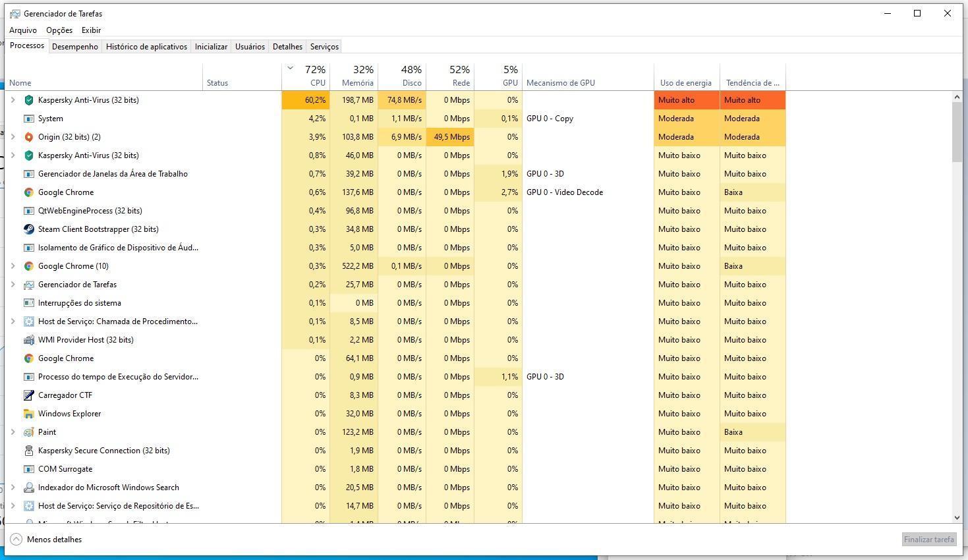Click the Origin (32 bits) process icon
Screen dimensions: 968x560
[x=28, y=137]
